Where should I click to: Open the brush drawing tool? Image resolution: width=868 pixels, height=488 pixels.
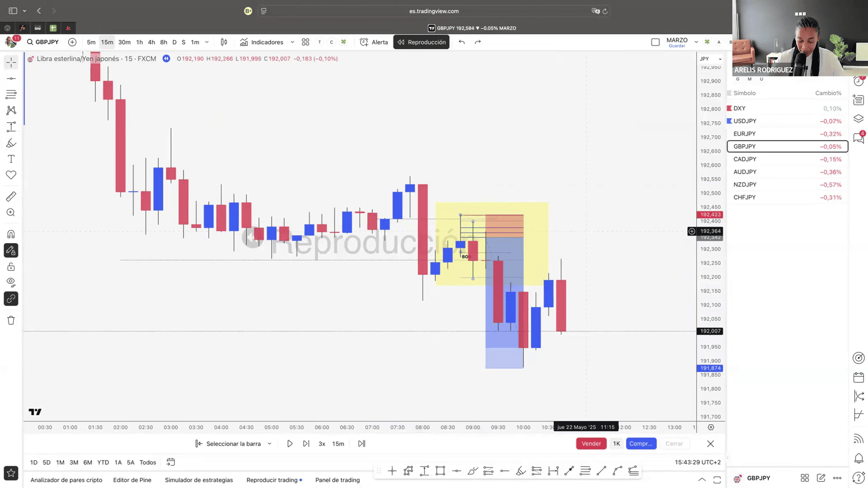(x=11, y=143)
